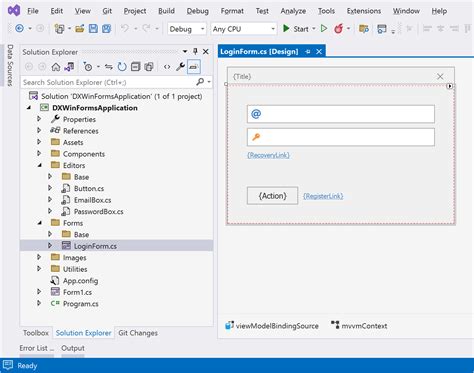Click Switch Views icon in Solution Explorer
Image resolution: width=474 pixels, height=373 pixels.
coord(69,67)
